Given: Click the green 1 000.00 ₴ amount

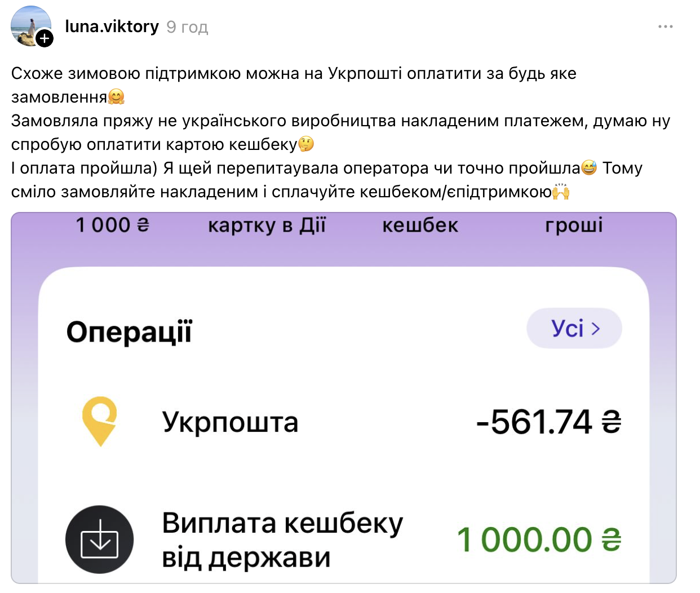Looking at the screenshot, I should pos(539,539).
